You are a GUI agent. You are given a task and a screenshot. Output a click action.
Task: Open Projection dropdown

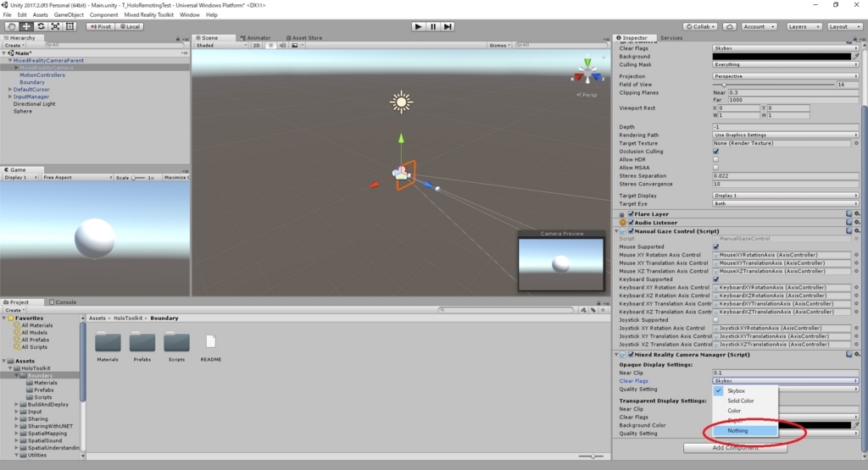pyautogui.click(x=786, y=76)
